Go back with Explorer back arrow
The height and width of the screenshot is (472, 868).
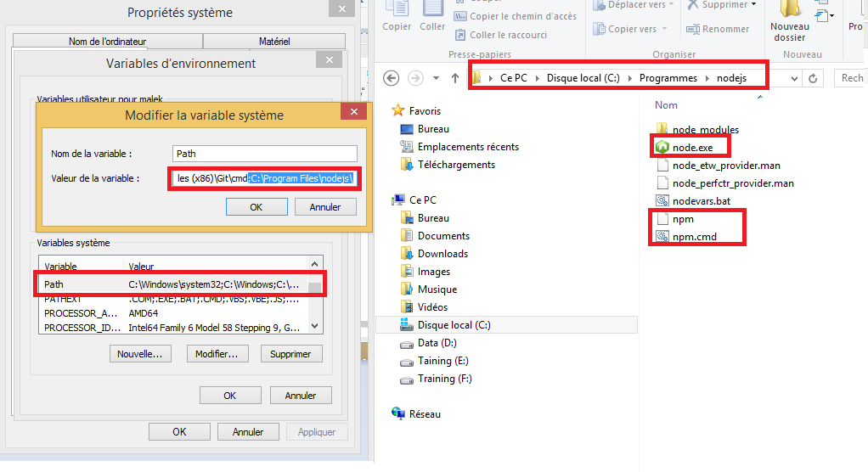(x=391, y=78)
